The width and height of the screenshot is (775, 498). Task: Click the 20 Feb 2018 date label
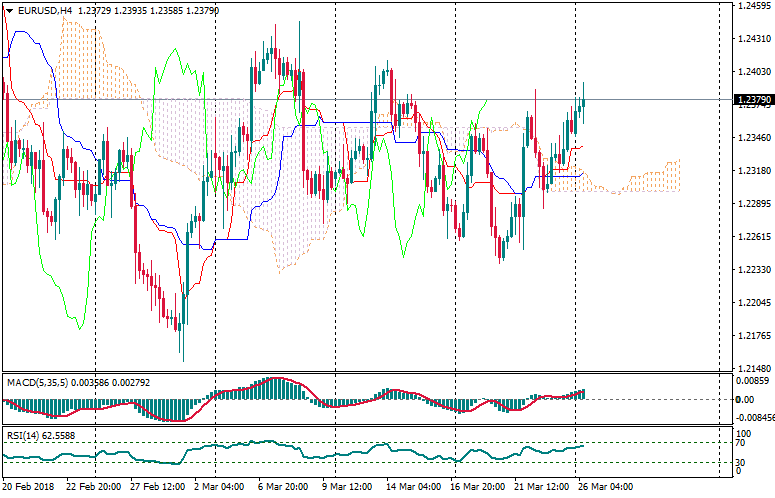pos(29,487)
